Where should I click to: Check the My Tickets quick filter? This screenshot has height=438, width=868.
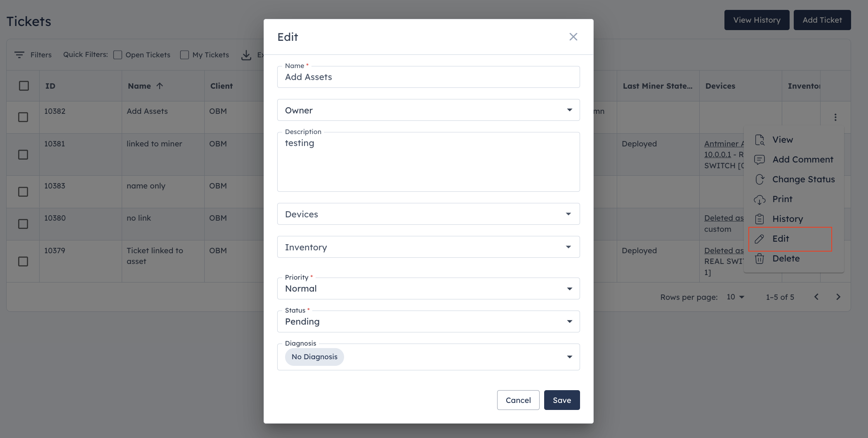[184, 55]
